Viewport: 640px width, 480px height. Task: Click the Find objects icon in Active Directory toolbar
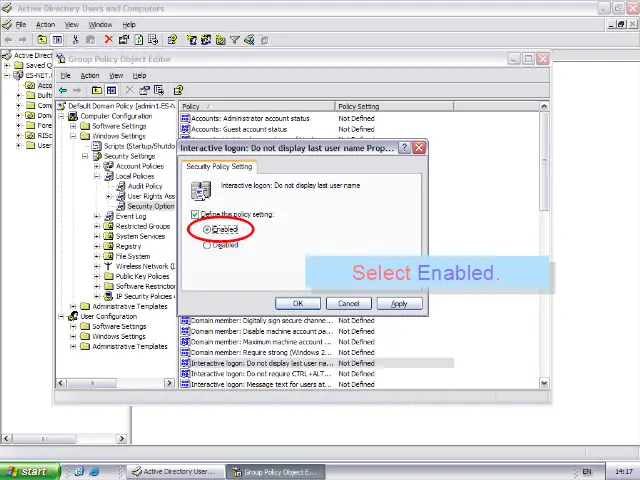[249, 40]
